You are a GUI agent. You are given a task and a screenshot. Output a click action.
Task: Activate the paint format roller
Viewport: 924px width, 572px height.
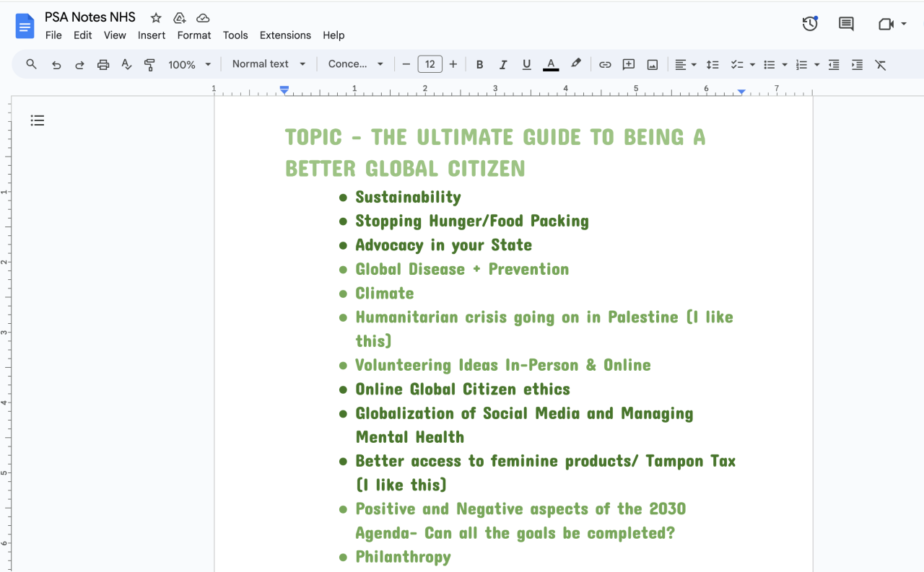click(x=149, y=65)
